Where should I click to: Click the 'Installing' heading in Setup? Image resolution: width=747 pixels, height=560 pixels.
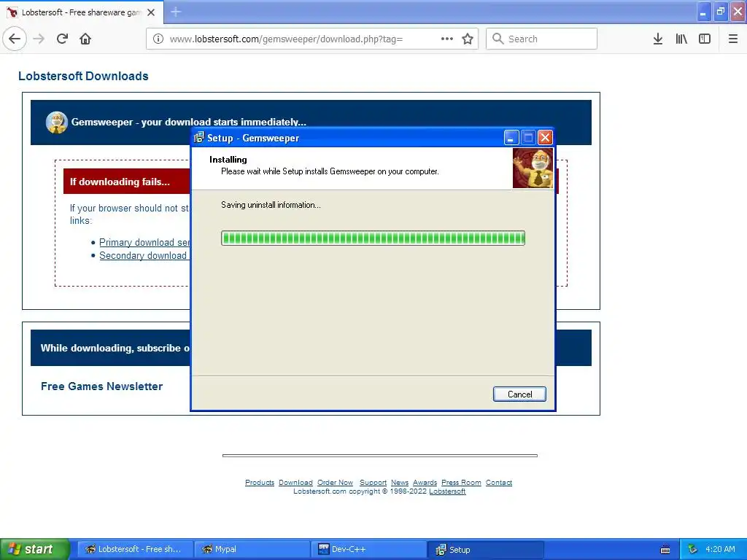click(228, 160)
